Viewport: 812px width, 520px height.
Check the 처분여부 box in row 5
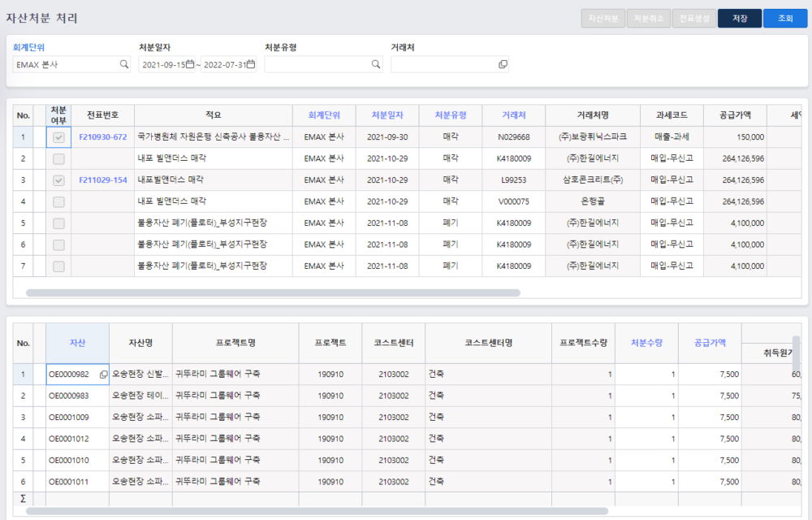(x=58, y=223)
